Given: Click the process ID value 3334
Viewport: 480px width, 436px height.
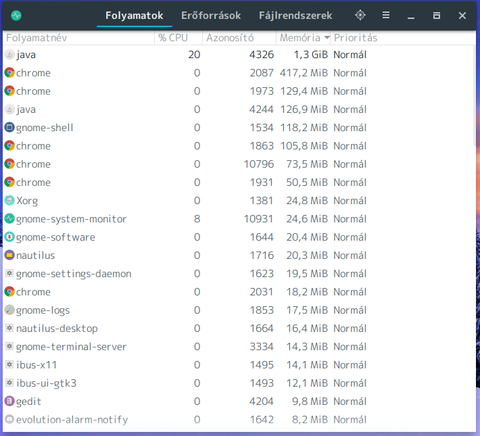Looking at the screenshot, I should coord(262,346).
